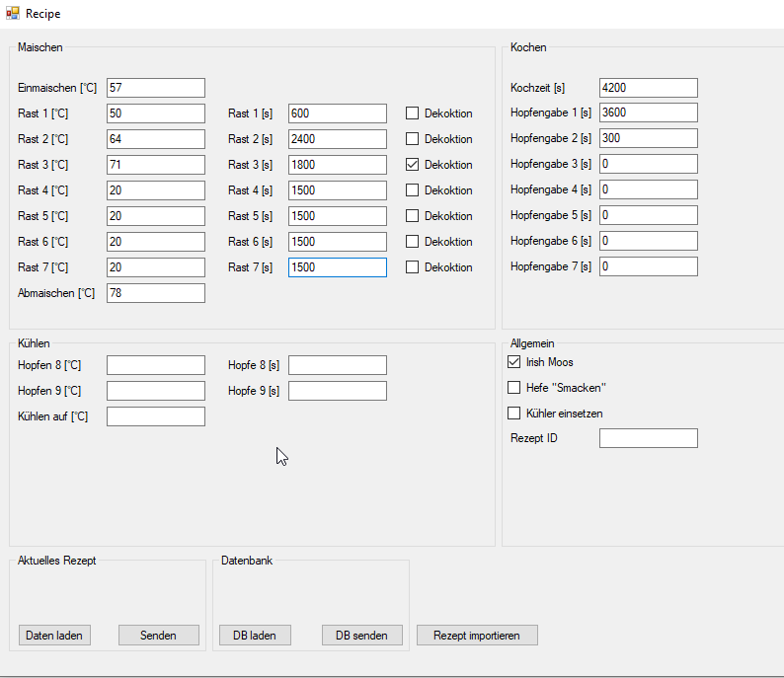Click the Senden button

[x=158, y=636]
